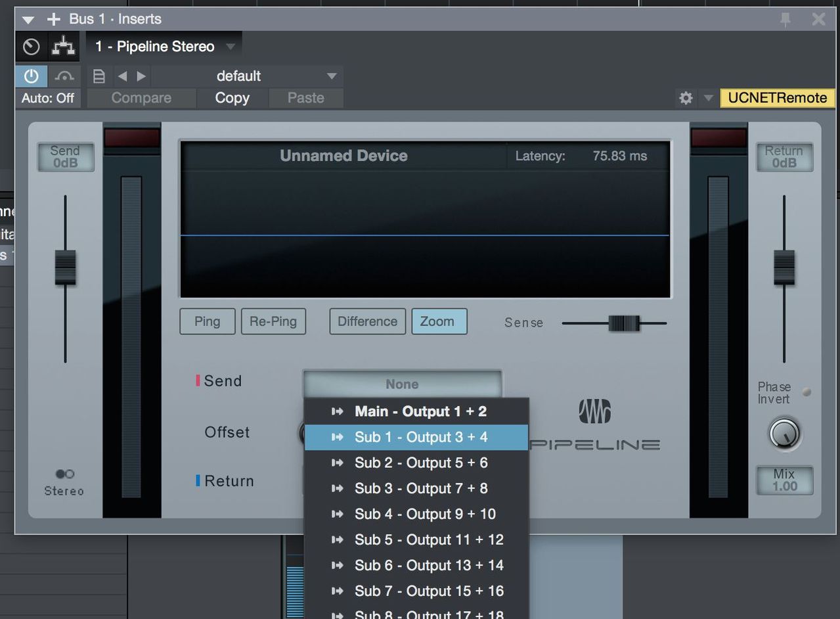Reset the Return meter clip indicator
The height and width of the screenshot is (619, 840).
pos(719,137)
